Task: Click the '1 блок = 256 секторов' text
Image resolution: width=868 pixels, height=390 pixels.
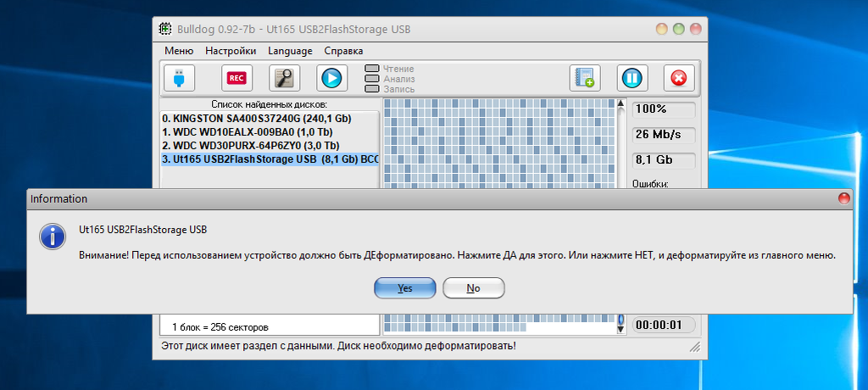Action: click(x=220, y=326)
